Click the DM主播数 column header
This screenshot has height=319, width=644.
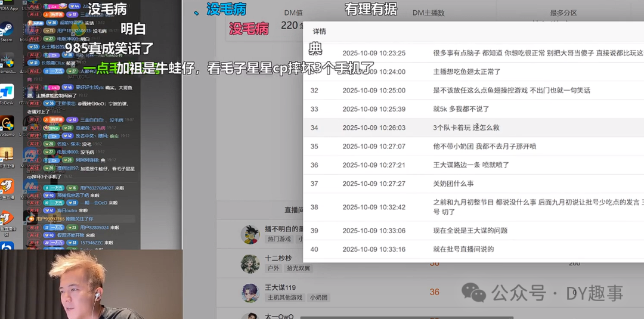(x=428, y=13)
